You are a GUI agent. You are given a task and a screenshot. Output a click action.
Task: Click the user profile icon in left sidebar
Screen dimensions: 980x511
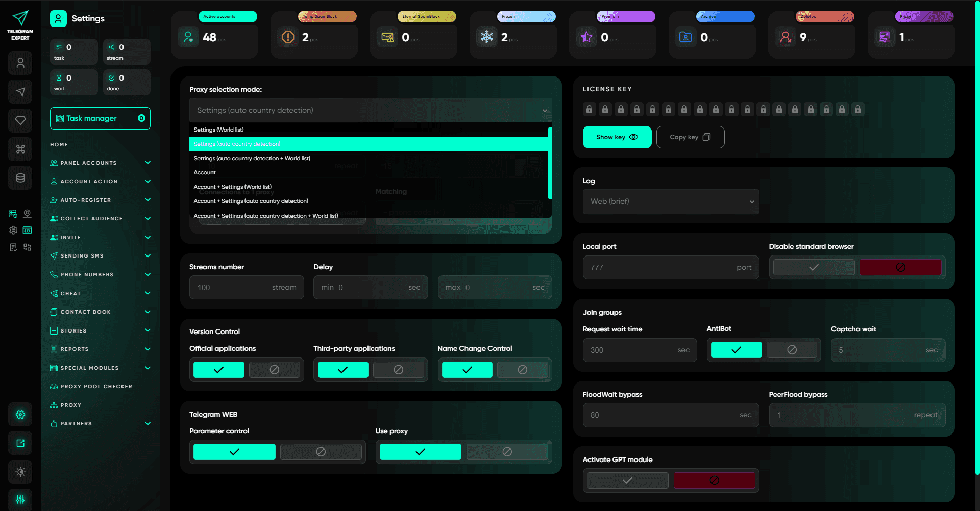pyautogui.click(x=20, y=63)
